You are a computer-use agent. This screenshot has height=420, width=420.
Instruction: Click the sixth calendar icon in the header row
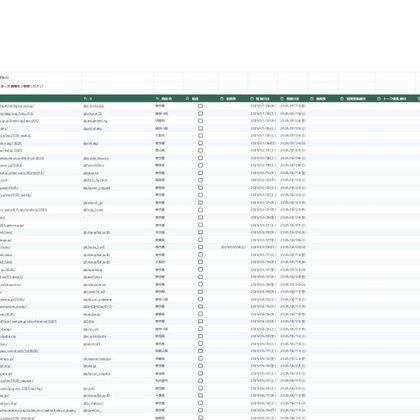(x=379, y=99)
